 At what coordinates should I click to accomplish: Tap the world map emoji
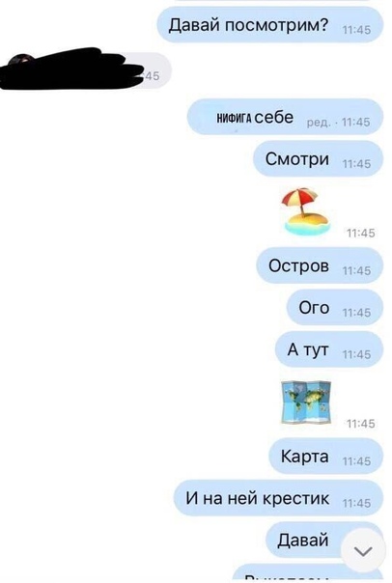tap(306, 403)
